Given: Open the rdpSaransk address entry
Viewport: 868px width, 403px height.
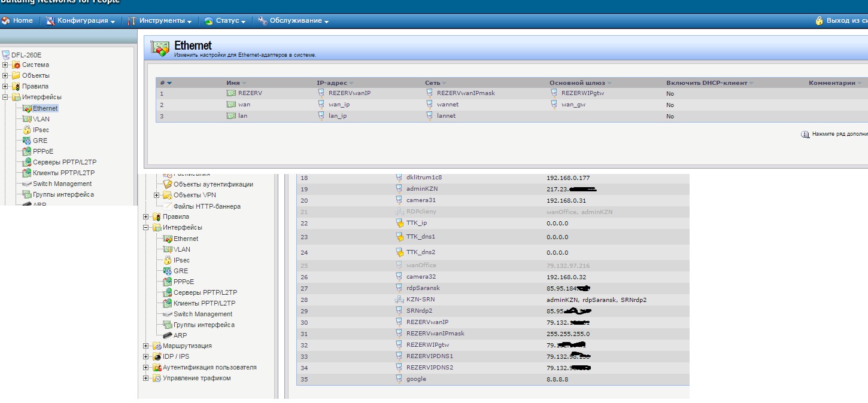Looking at the screenshot, I should point(423,288).
